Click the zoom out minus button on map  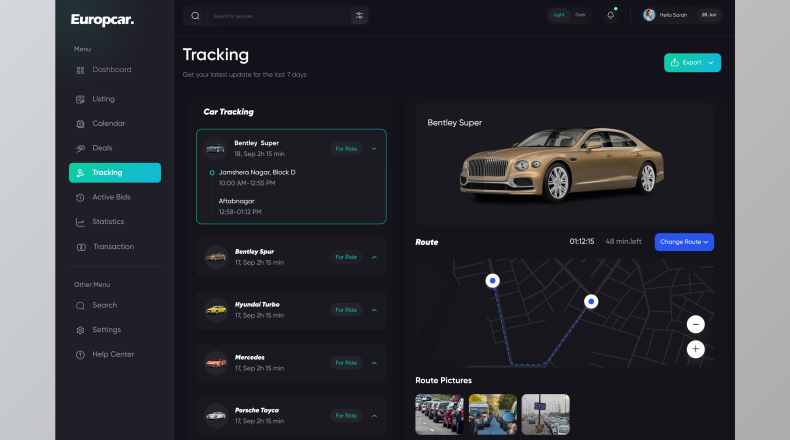pos(696,324)
